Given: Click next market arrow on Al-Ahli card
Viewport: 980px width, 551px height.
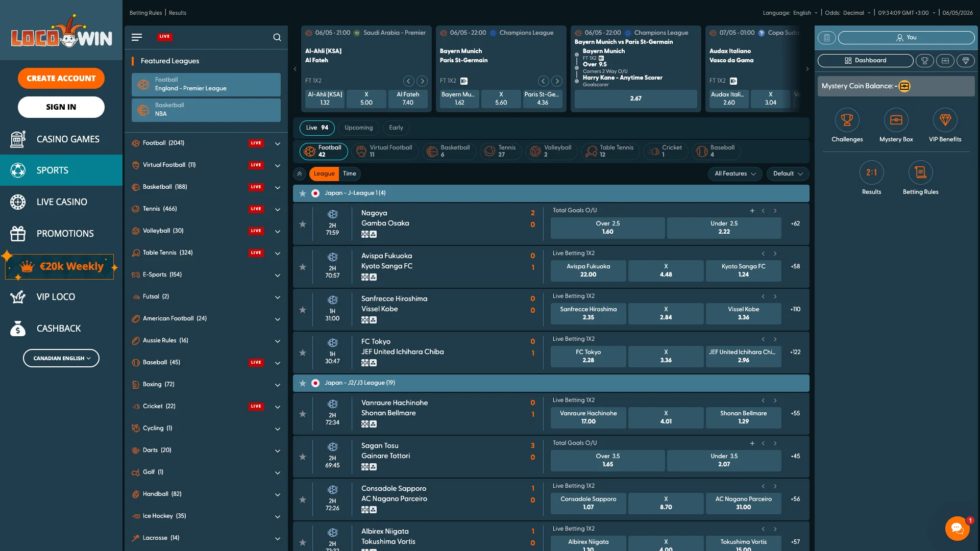Looking at the screenshot, I should (422, 81).
